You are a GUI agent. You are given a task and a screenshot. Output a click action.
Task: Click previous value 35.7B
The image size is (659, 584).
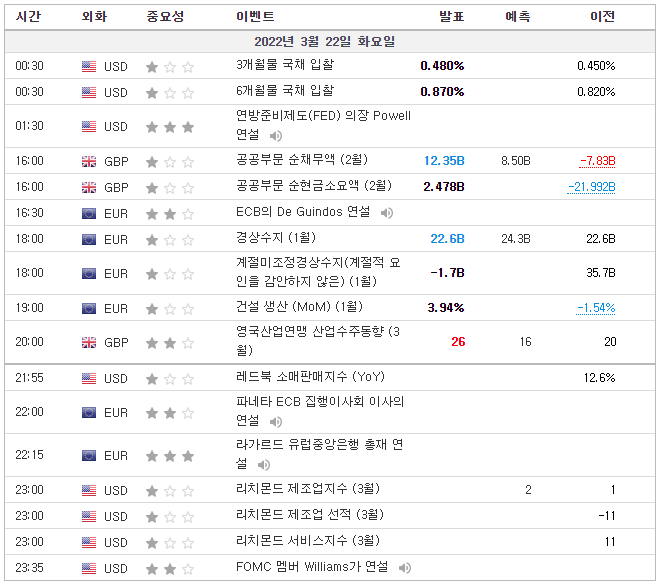[x=601, y=273]
